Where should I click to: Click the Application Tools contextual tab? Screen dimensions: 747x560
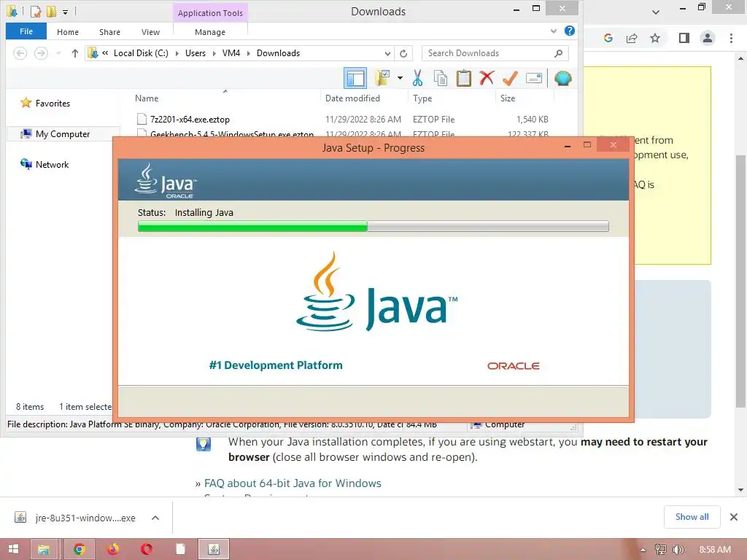pyautogui.click(x=210, y=13)
